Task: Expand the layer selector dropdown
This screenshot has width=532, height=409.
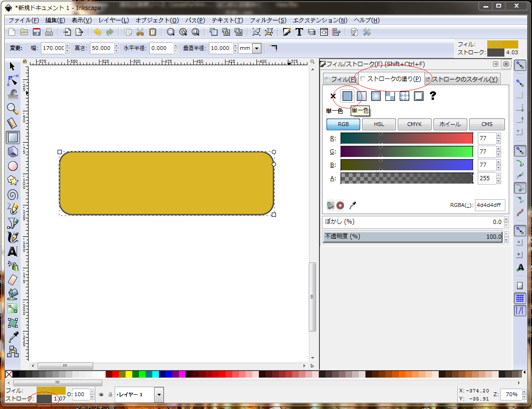Action: point(159,394)
